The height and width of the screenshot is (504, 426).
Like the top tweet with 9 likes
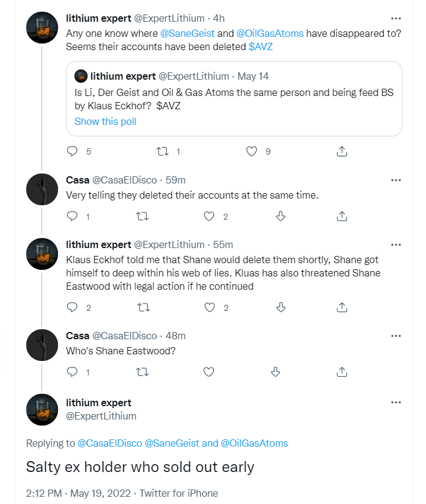[x=252, y=152]
